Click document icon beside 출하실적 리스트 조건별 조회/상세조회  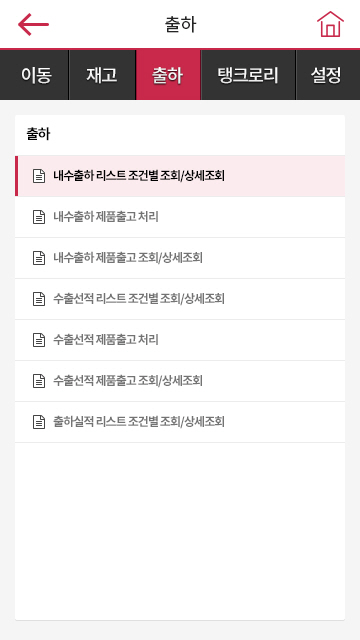tap(39, 422)
